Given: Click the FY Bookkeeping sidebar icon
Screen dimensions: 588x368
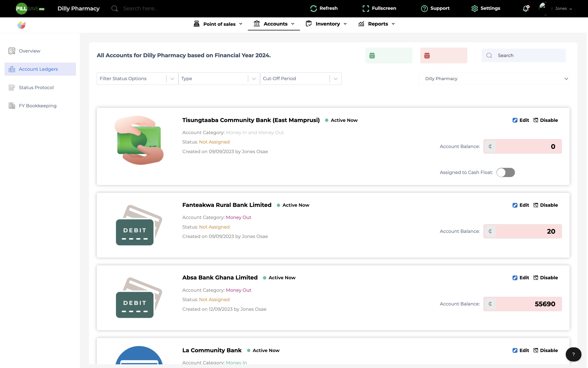Looking at the screenshot, I should 12,106.
